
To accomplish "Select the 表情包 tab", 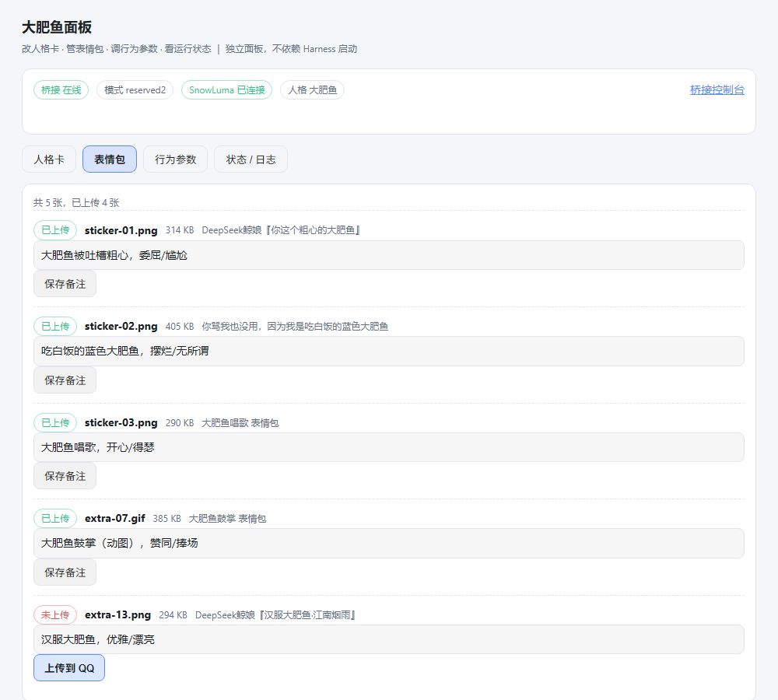I will (110, 159).
